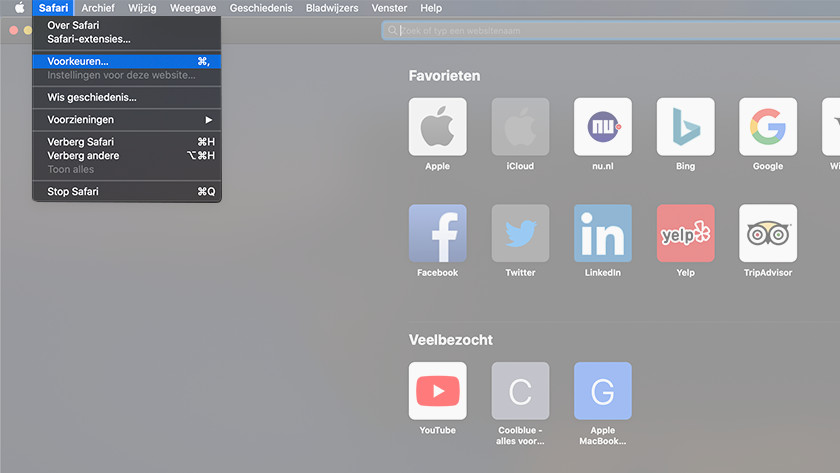
Task: Choose Verberg andere menu entry
Action: coord(126,156)
